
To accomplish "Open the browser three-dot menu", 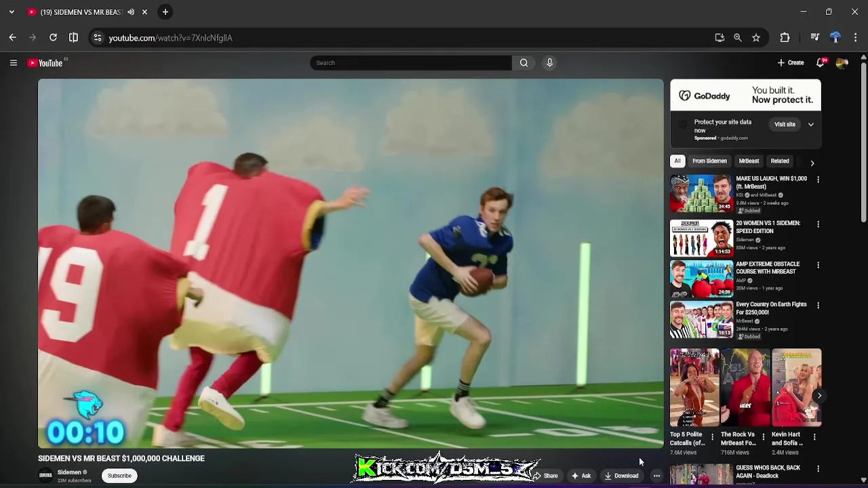I will click(856, 38).
